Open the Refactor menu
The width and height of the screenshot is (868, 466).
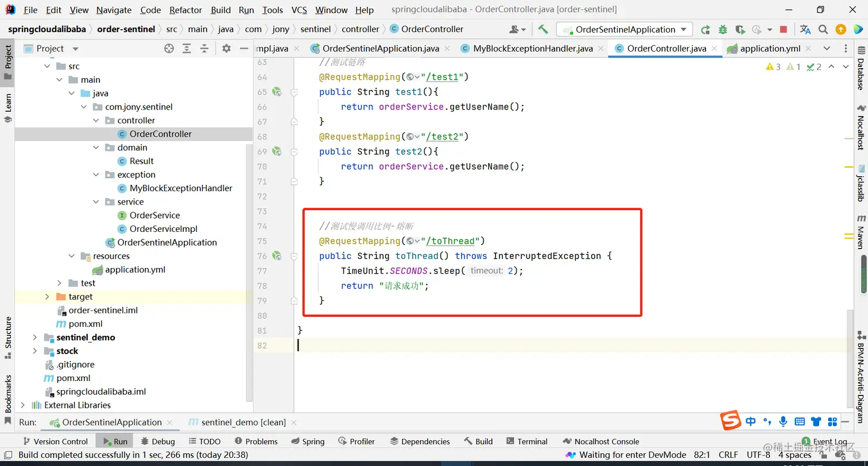tap(185, 10)
